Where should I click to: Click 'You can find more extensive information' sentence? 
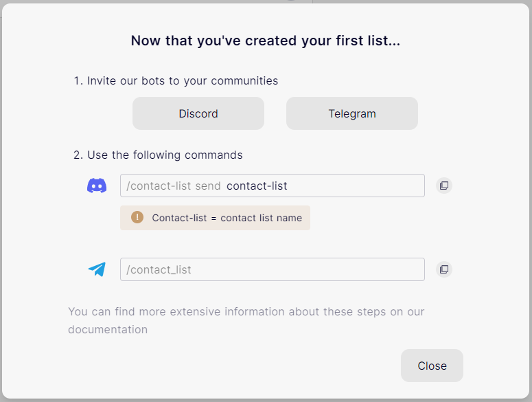point(246,312)
